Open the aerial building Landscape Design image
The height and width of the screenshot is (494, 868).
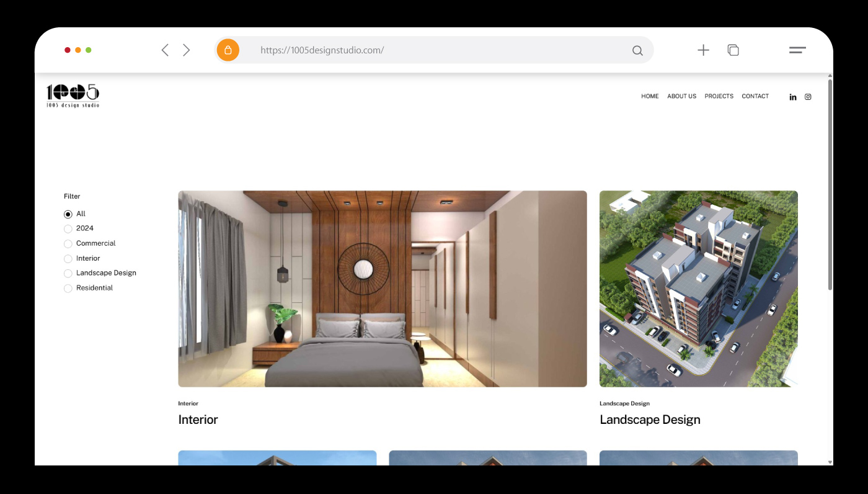pos(699,289)
